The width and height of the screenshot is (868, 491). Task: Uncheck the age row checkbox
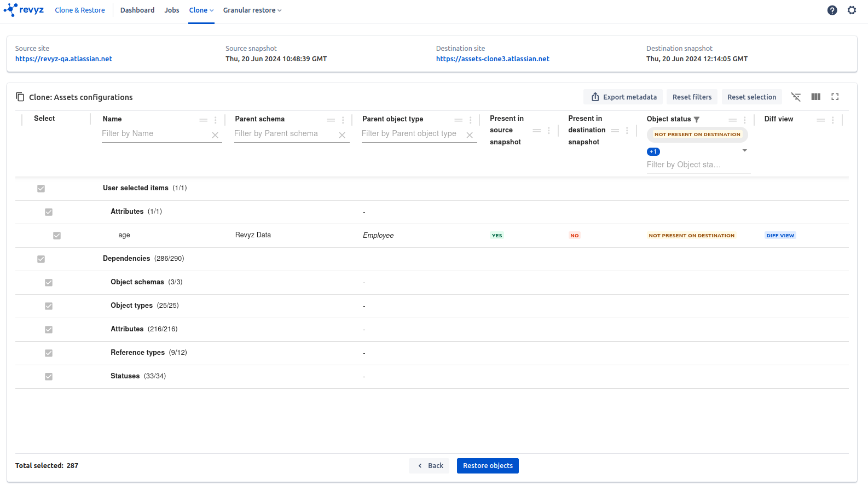pos(57,236)
